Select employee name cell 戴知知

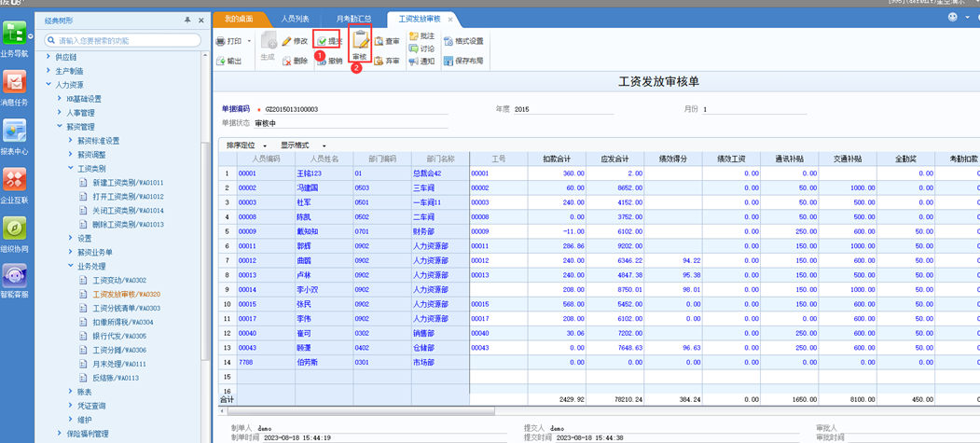point(324,230)
